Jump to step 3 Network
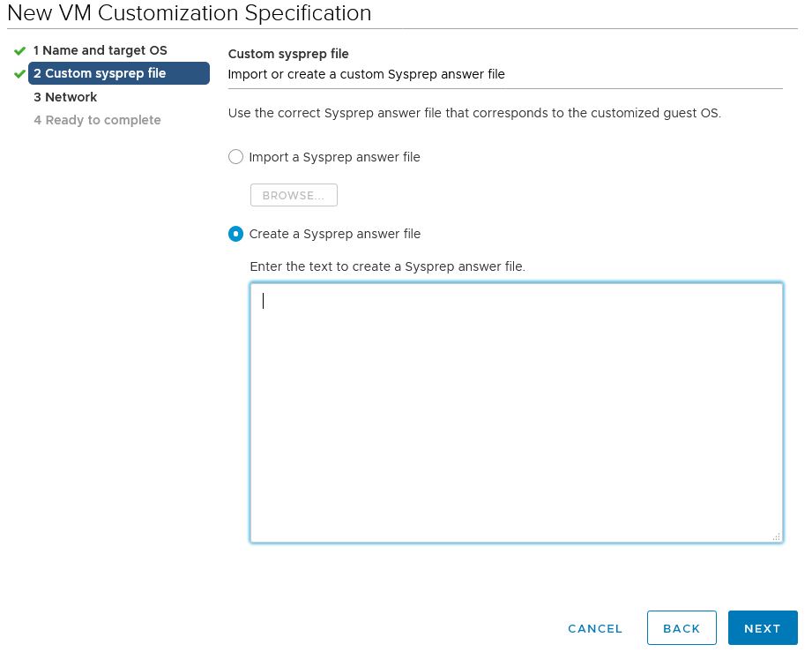Image resolution: width=812 pixels, height=652 pixels. point(65,97)
